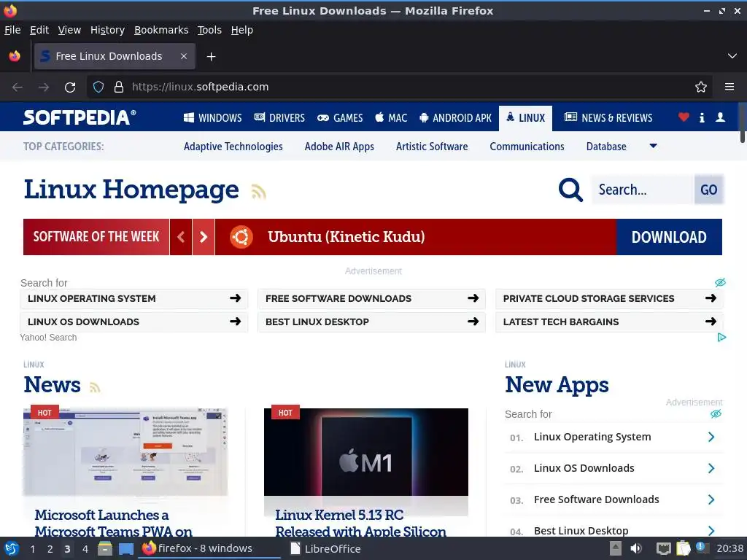747x560 pixels.
Task: Click the LINUX OPERATING SYSTEM ad link
Action: pyautogui.click(x=134, y=298)
